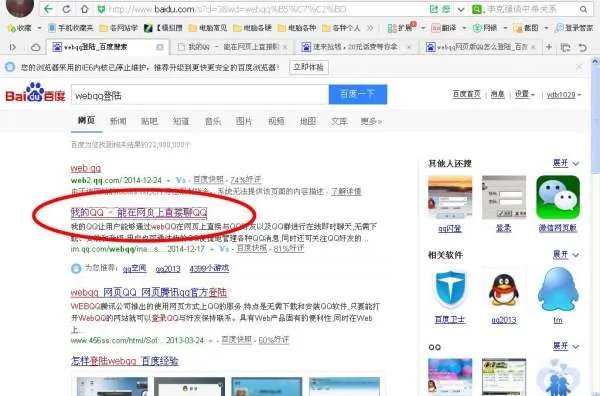Click the qq2013 penguin icon
The height and width of the screenshot is (396, 600).
pyautogui.click(x=504, y=290)
